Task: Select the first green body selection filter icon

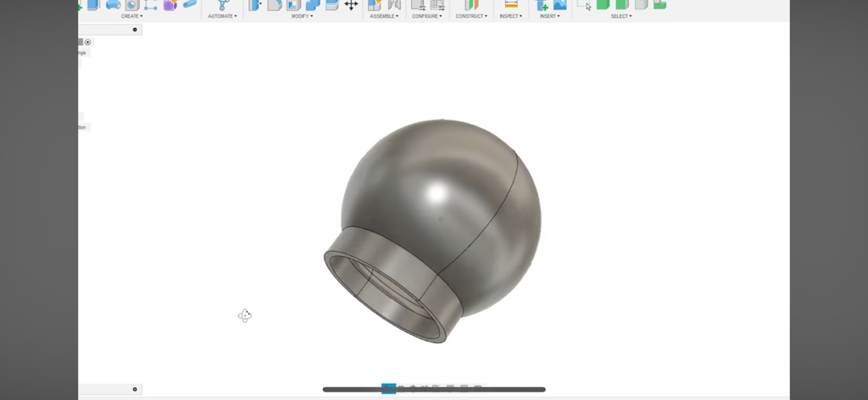Action: point(603,5)
